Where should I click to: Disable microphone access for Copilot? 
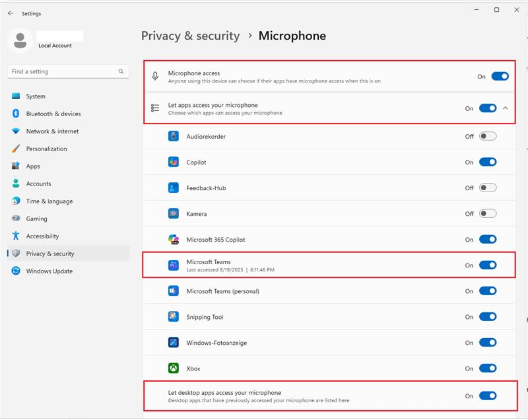click(x=488, y=162)
